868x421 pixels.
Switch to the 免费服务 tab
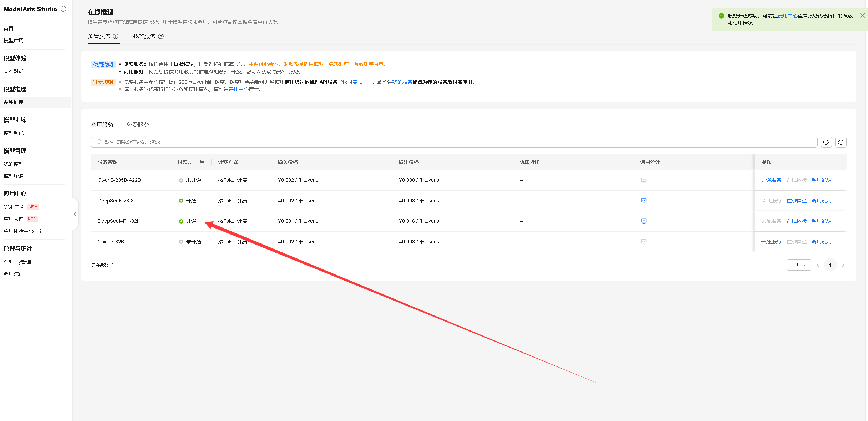[138, 125]
